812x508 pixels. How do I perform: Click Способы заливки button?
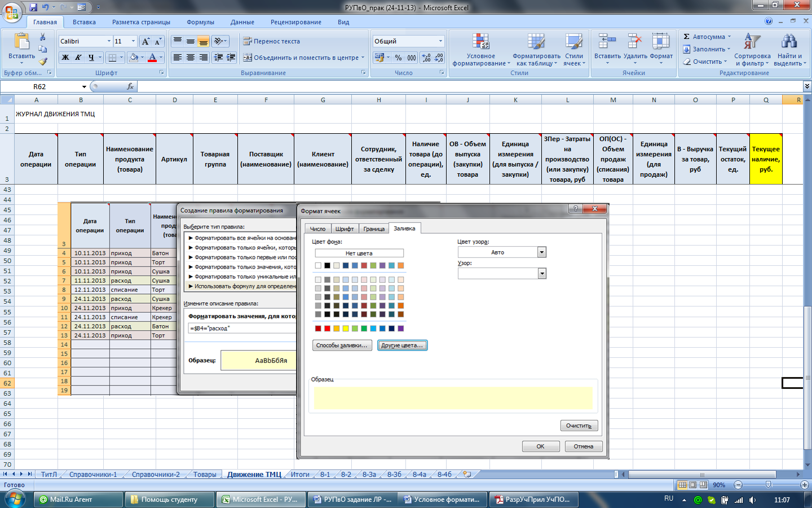(x=342, y=345)
